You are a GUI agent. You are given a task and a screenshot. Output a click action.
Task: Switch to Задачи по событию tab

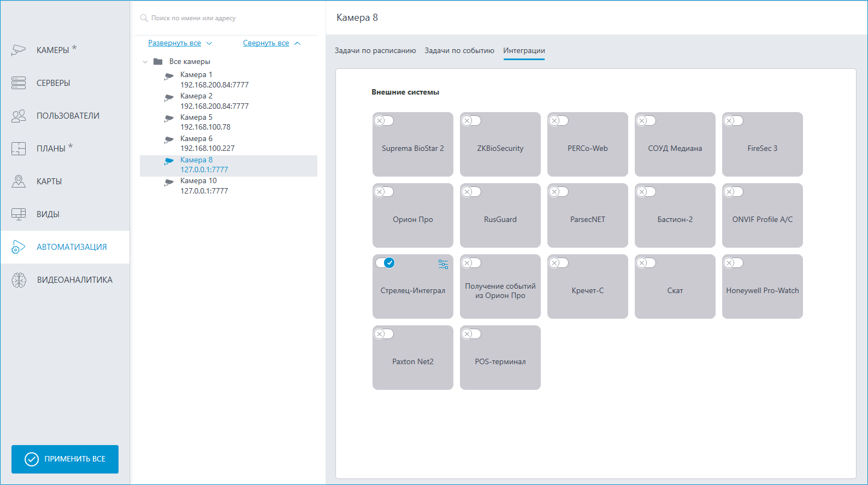(x=459, y=51)
